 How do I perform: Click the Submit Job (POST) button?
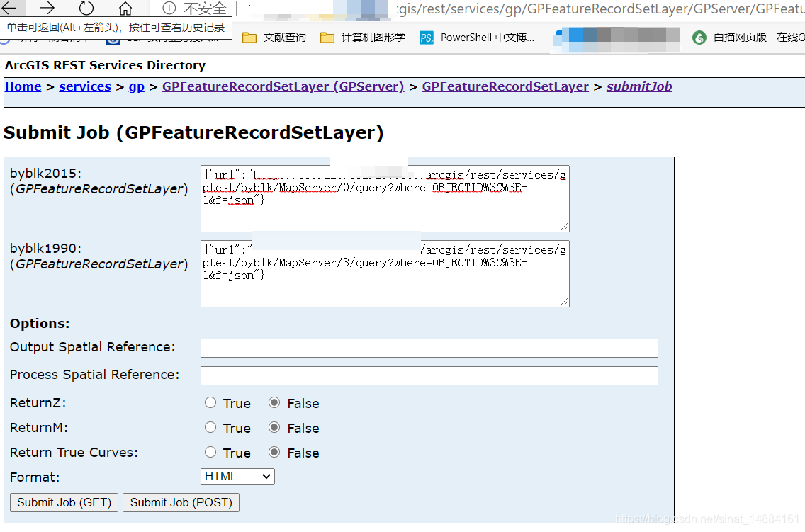pyautogui.click(x=181, y=502)
